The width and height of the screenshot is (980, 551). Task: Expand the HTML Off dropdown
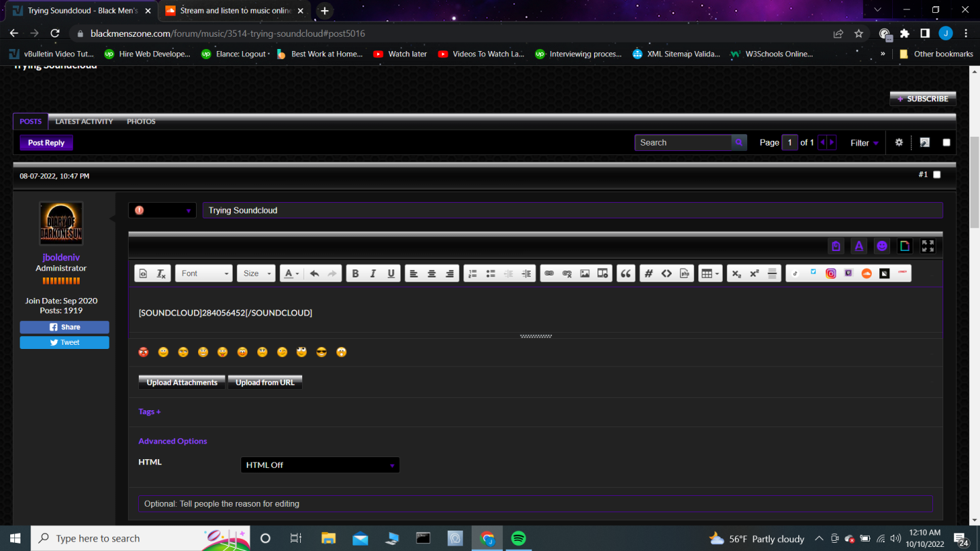[320, 465]
